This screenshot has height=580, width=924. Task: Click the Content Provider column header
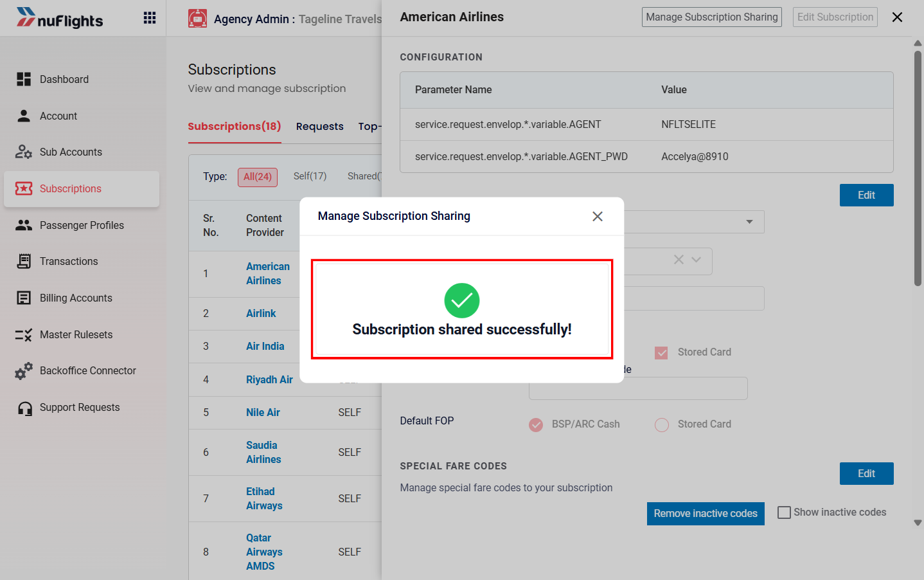coord(265,226)
